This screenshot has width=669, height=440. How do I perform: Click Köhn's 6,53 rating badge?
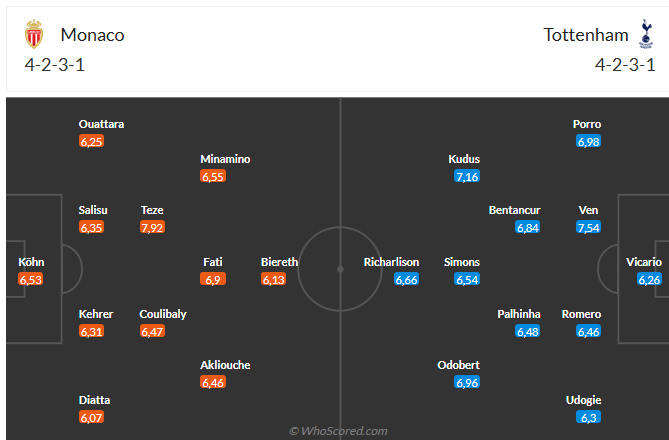[x=31, y=280]
